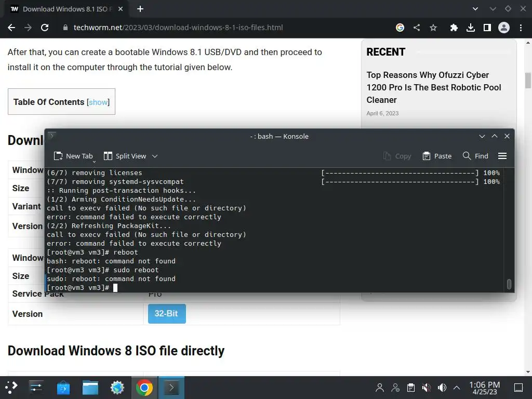This screenshot has height=399, width=532.
Task: Click 'Download Windows 8 ISO file directly' heading
Action: click(116, 351)
